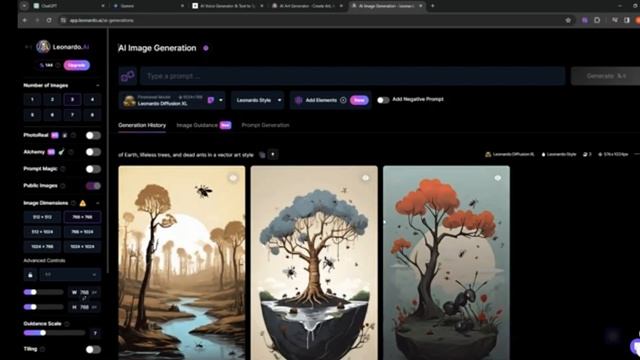640x360 pixels.
Task: Click the eye icon on the first image
Action: (x=233, y=178)
